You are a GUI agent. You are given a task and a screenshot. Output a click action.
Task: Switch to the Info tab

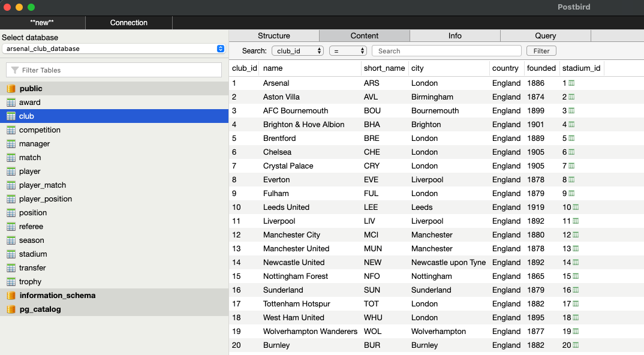click(x=455, y=36)
